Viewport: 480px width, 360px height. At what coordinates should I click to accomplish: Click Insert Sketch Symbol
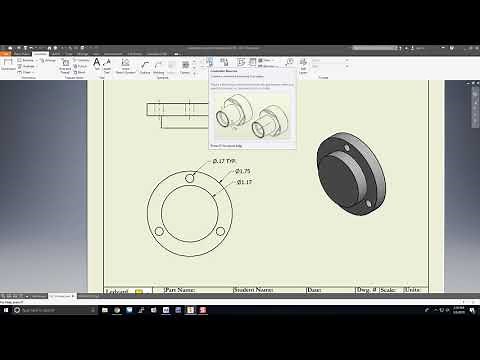[x=125, y=66]
